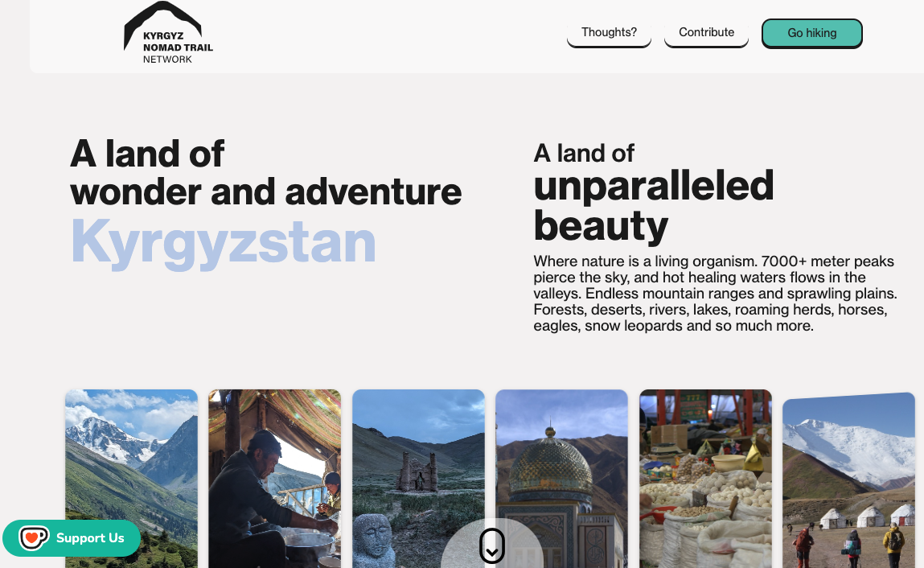Click the Support Us text label
This screenshot has width=924, height=568.
[90, 538]
